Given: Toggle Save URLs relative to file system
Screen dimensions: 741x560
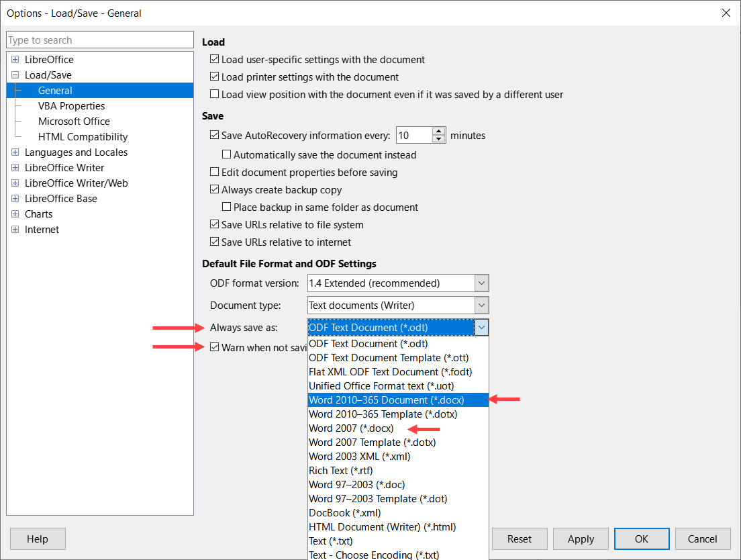Looking at the screenshot, I should tap(215, 224).
